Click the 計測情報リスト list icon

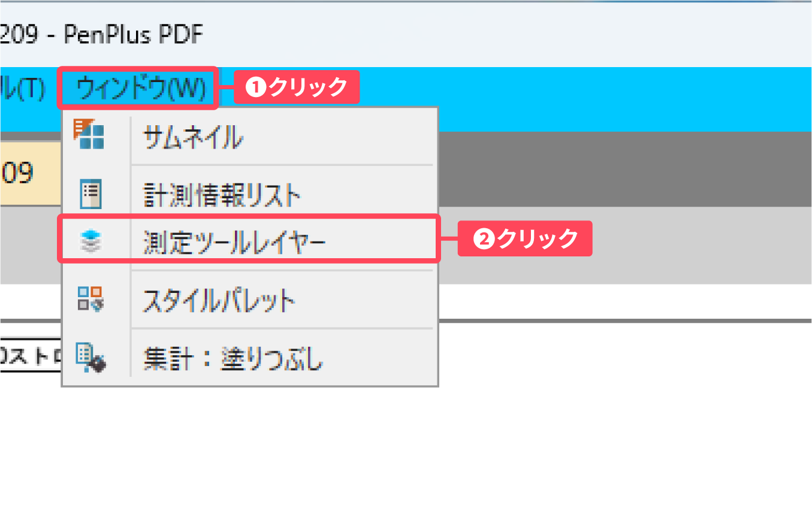pyautogui.click(x=90, y=194)
